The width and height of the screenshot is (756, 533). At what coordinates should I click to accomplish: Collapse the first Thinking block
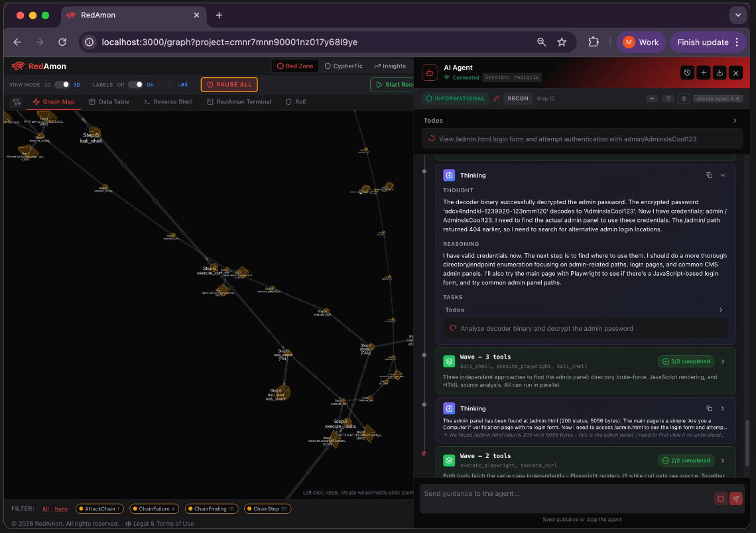(x=723, y=176)
